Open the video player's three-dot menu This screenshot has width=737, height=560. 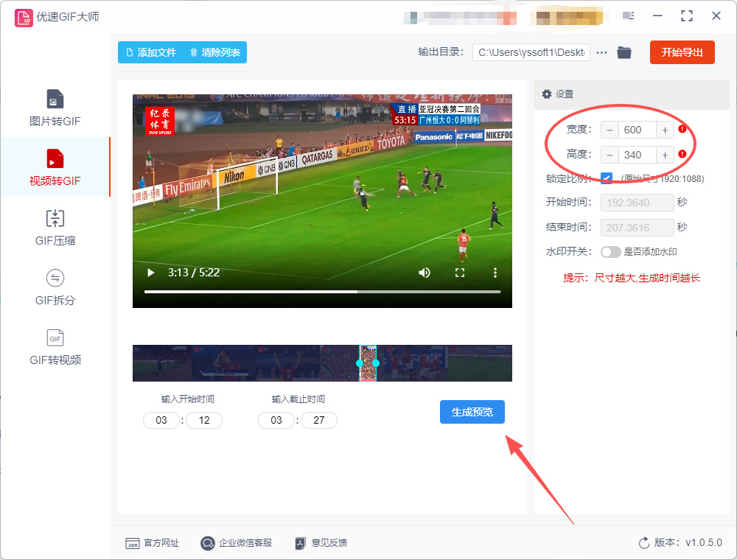[495, 273]
